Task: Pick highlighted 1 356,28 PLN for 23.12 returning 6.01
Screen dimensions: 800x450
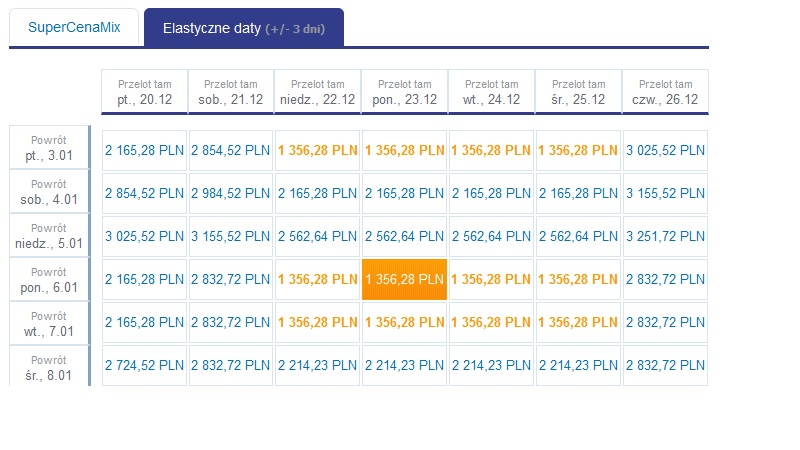Action: (x=405, y=279)
